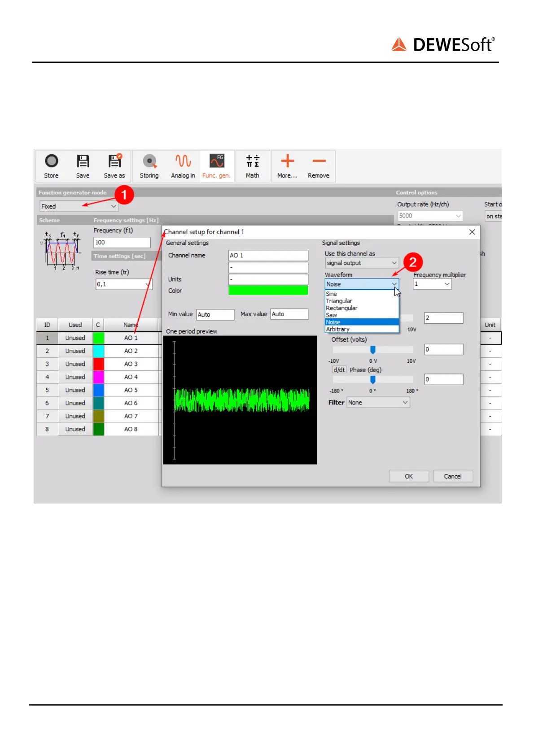
Task: Click the d/dt button
Action: tap(339, 370)
